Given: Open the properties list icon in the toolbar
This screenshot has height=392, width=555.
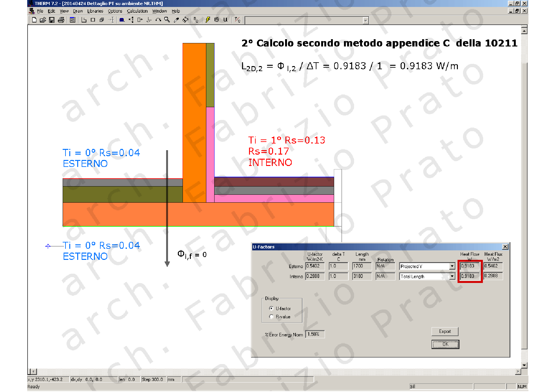Looking at the screenshot, I should tap(72, 20).
